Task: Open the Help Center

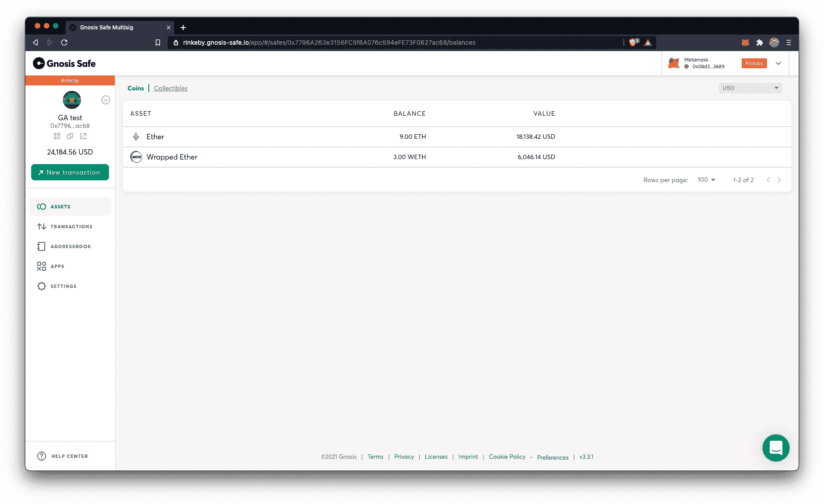Action: pos(62,456)
